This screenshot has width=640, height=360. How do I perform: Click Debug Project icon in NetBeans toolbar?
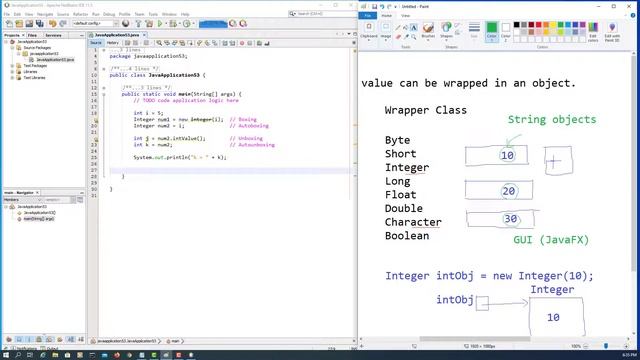tap(173, 24)
